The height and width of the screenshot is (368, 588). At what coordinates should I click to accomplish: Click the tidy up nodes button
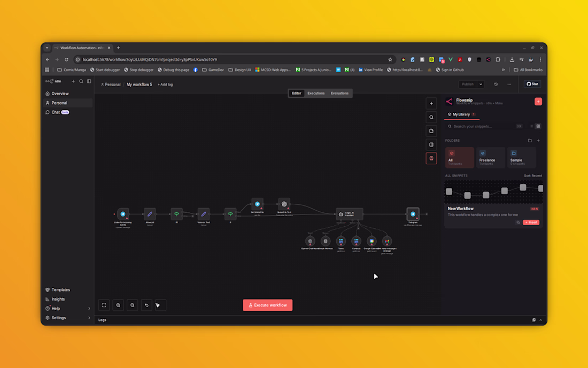[160, 305]
